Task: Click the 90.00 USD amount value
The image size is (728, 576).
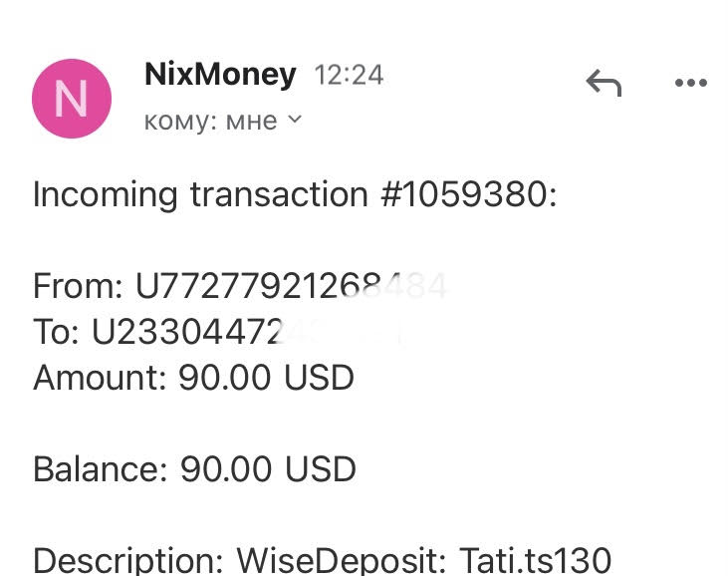Action: pyautogui.click(x=266, y=378)
